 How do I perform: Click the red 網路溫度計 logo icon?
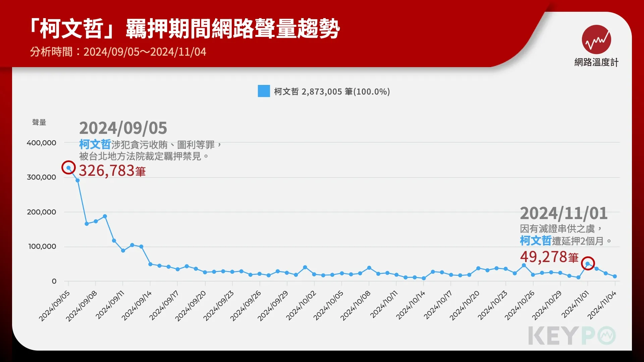pyautogui.click(x=596, y=40)
